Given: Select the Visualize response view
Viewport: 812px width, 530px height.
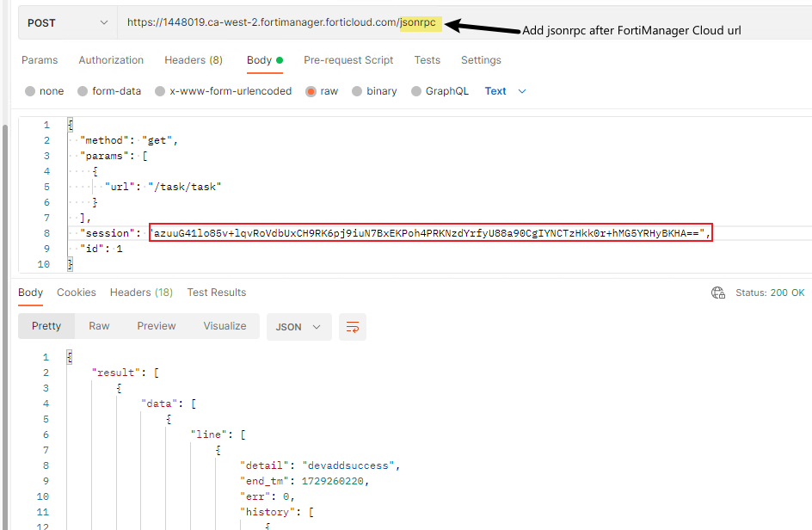Looking at the screenshot, I should (225, 326).
